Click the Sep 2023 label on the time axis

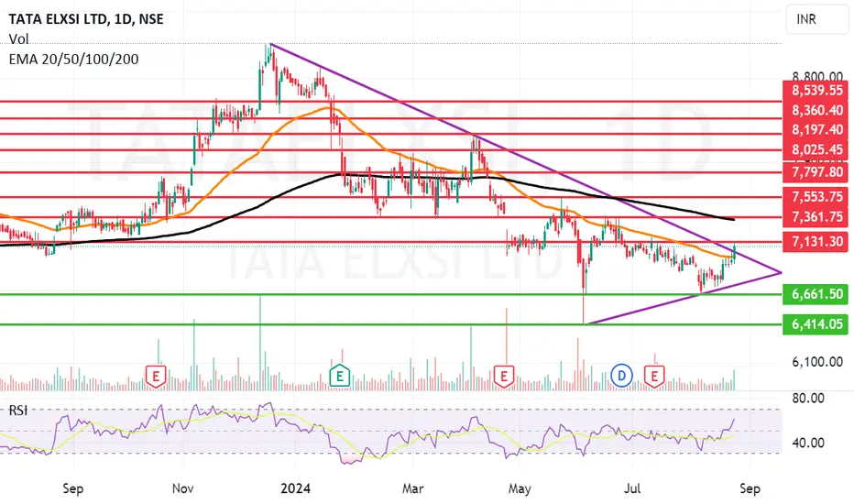pos(73,488)
